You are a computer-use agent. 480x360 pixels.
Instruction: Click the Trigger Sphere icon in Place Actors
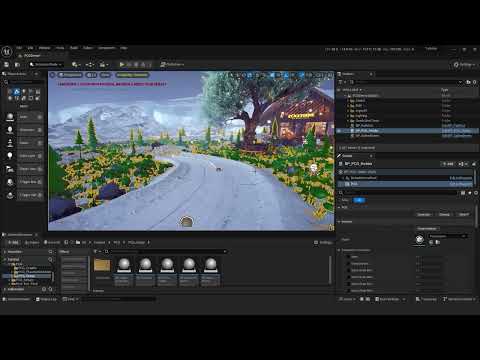tap(10, 195)
